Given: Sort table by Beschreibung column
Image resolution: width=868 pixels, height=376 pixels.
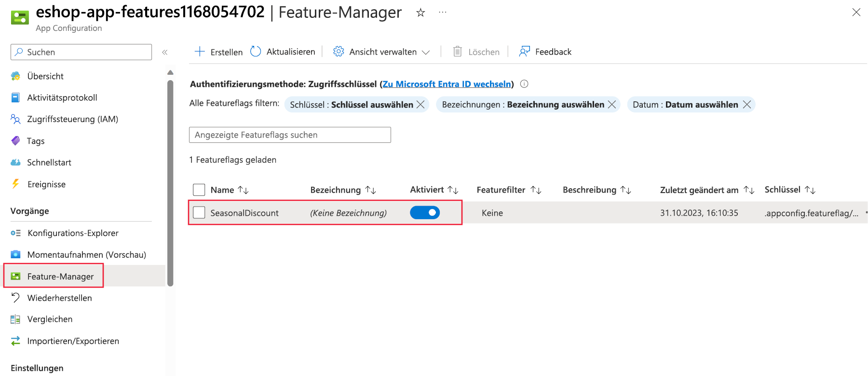Looking at the screenshot, I should pyautogui.click(x=597, y=190).
